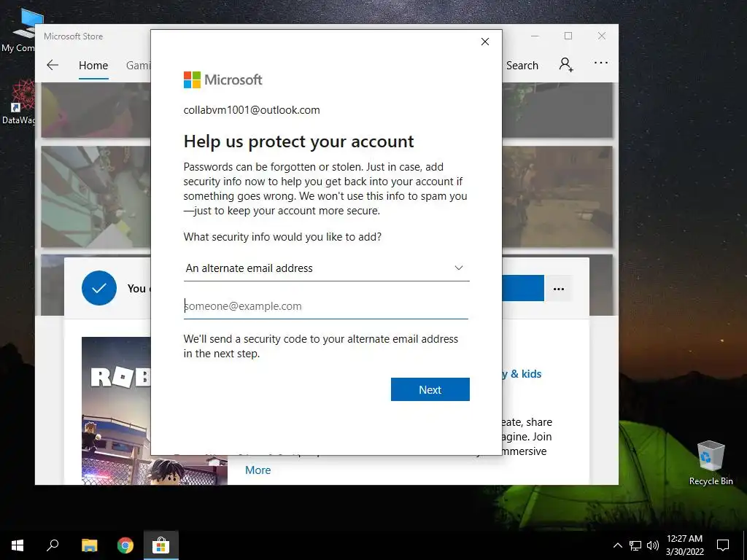Click the Microsoft logo in the dialog
This screenshot has height=560, width=747.
point(223,80)
